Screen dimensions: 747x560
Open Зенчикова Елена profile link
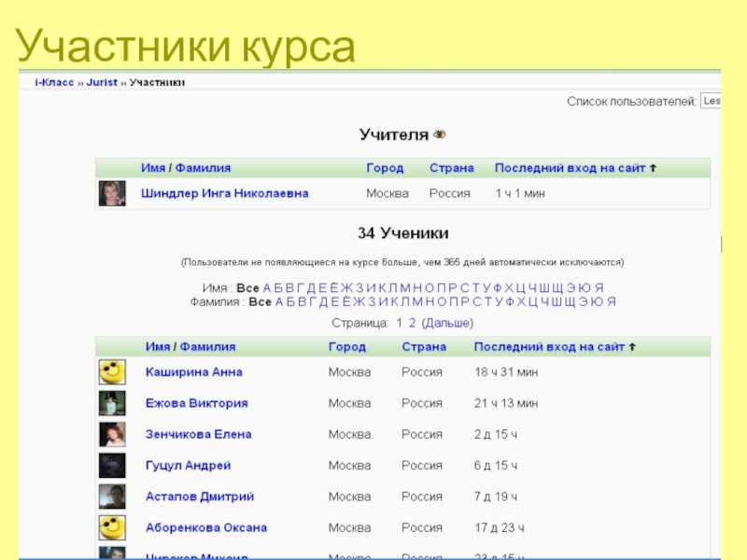point(199,434)
